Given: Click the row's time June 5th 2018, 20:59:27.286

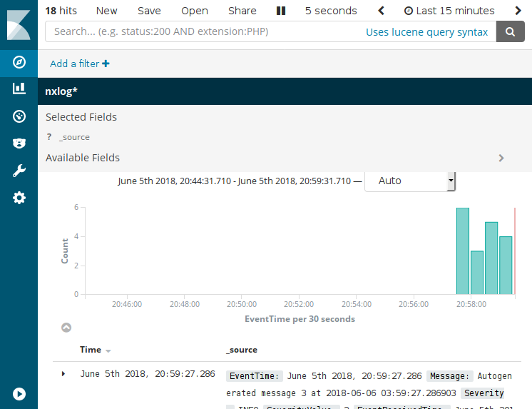Looking at the screenshot, I should (x=148, y=374).
